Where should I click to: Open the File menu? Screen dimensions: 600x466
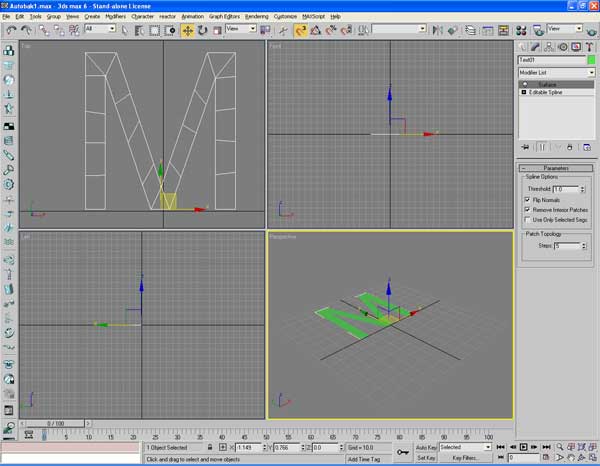[6, 16]
